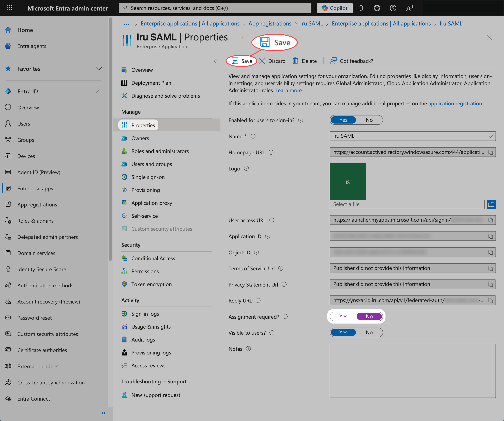This screenshot has width=504, height=421.
Task: Click the Save button in toolbar
Action: (x=242, y=61)
